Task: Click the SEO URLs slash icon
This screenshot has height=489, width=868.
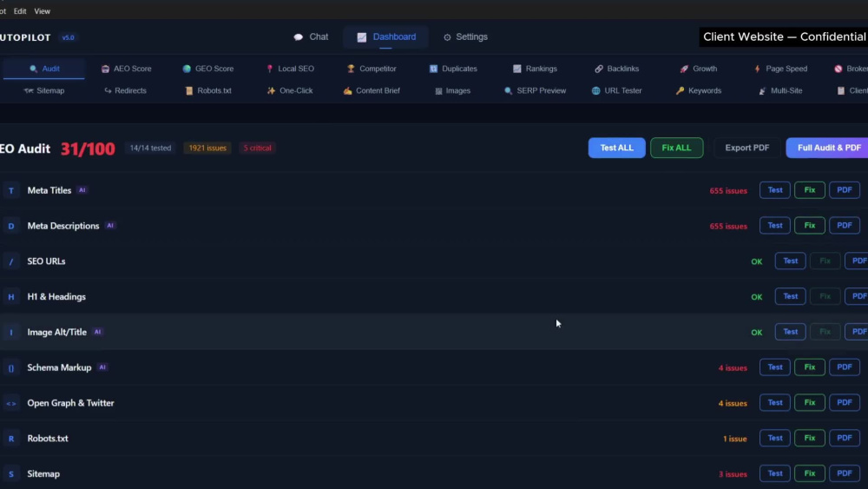Action: tap(11, 261)
